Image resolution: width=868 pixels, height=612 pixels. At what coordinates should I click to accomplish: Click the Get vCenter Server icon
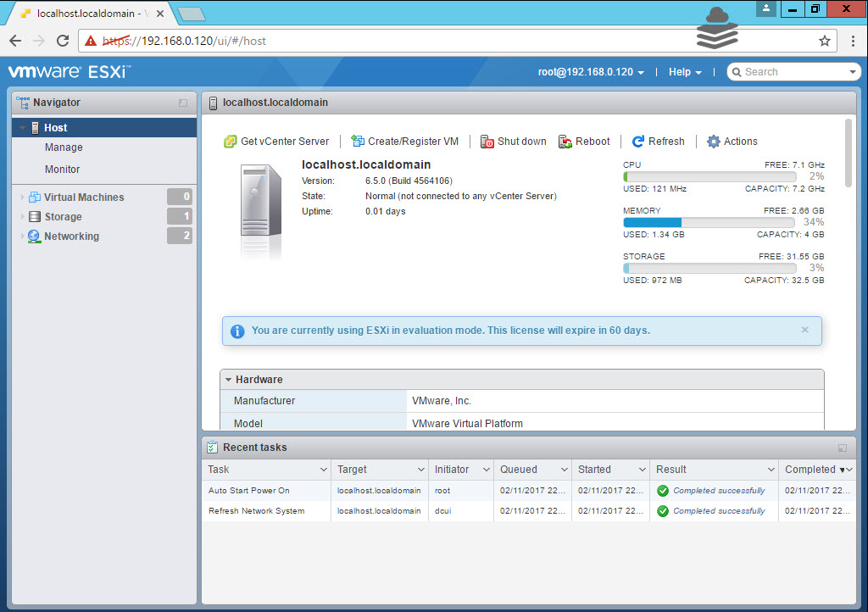(x=230, y=142)
